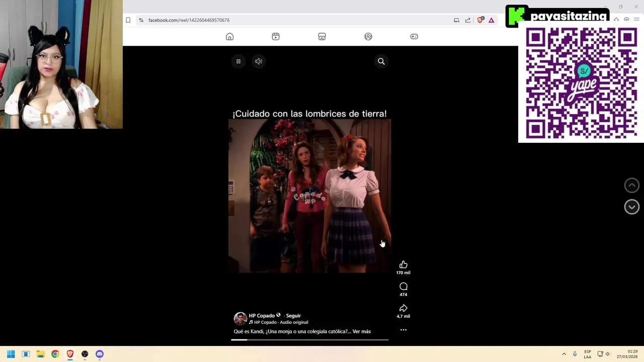Seek on the reel progress bar
The height and width of the screenshot is (362, 644).
[310, 340]
